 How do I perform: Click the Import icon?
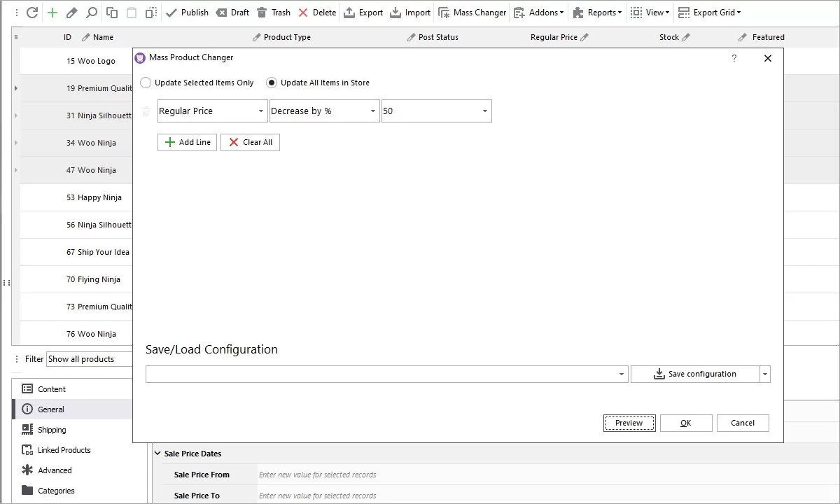(x=397, y=12)
